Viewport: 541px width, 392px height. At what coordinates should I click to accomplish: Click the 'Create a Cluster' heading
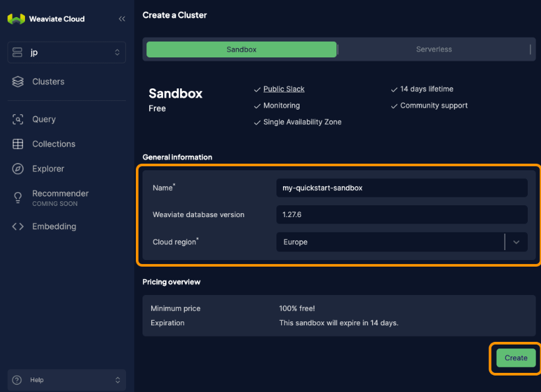coord(175,15)
